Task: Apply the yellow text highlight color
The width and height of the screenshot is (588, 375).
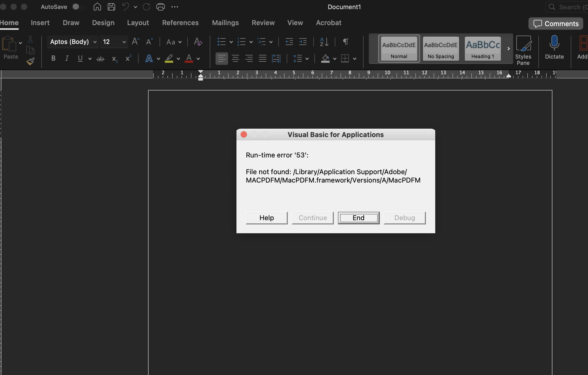Action: click(x=169, y=58)
